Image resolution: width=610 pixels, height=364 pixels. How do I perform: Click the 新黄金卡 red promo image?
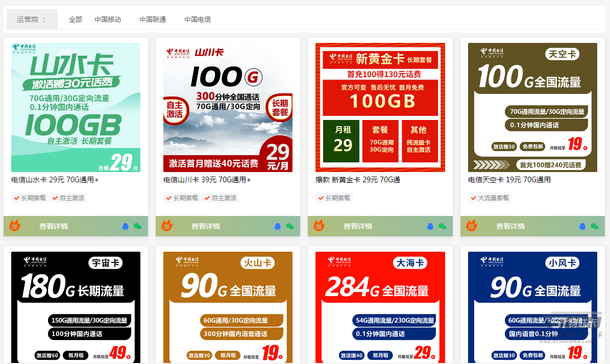[x=380, y=107]
